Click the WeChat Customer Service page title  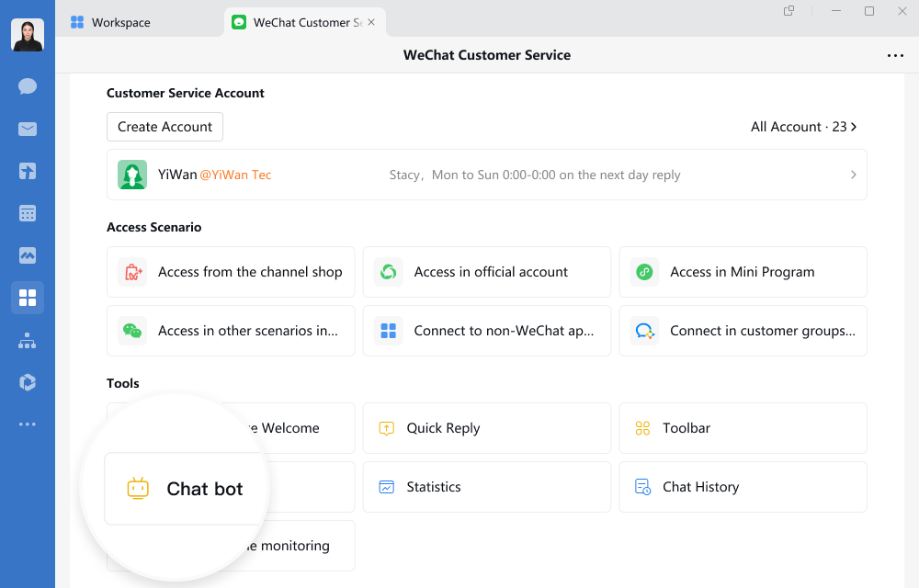coord(486,55)
